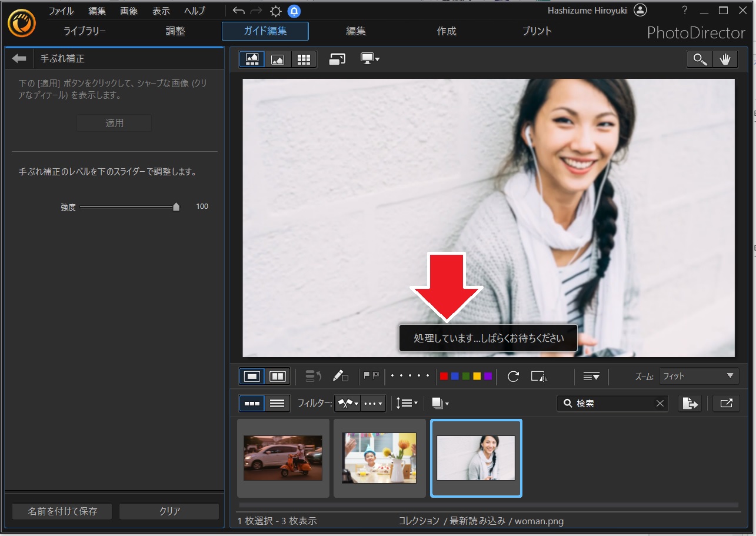Select the ガイド編集 tab
This screenshot has height=536, width=756.
tap(265, 31)
